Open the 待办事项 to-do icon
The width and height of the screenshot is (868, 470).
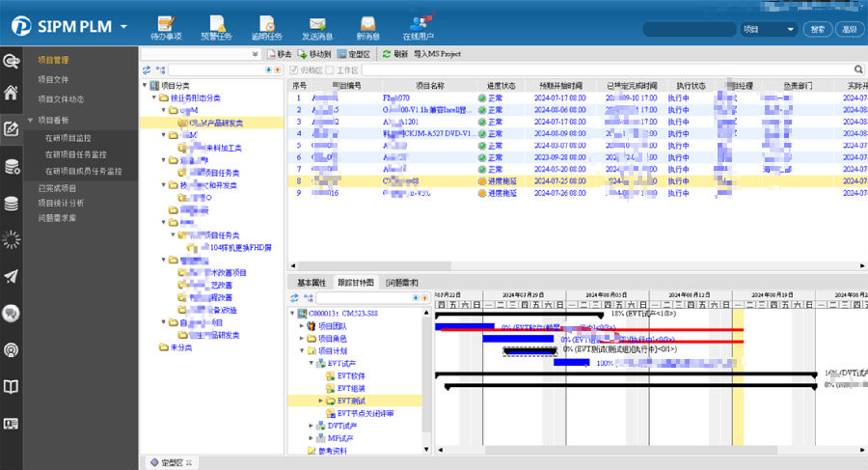165,22
